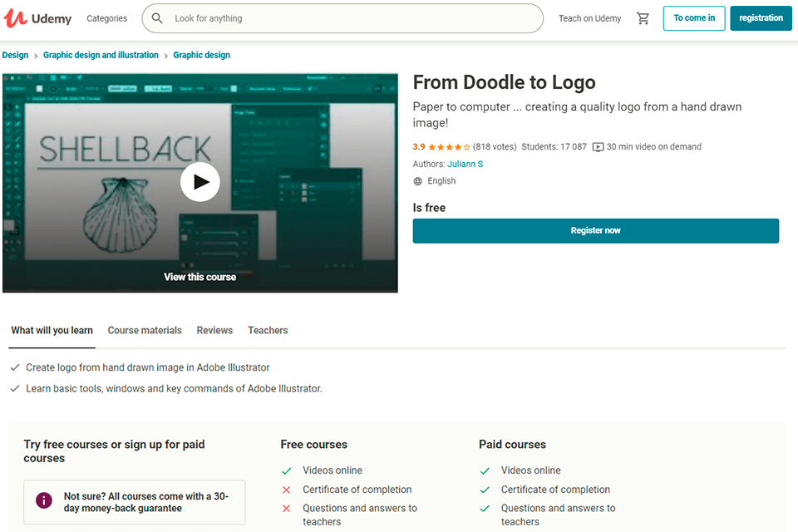
Task: Click the search magnifier icon
Action: [x=158, y=18]
